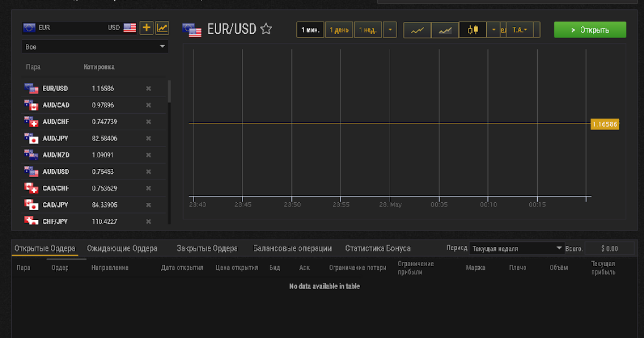Viewport: 644px width, 338px height.
Task: Click the green Открыть button
Action: (590, 30)
